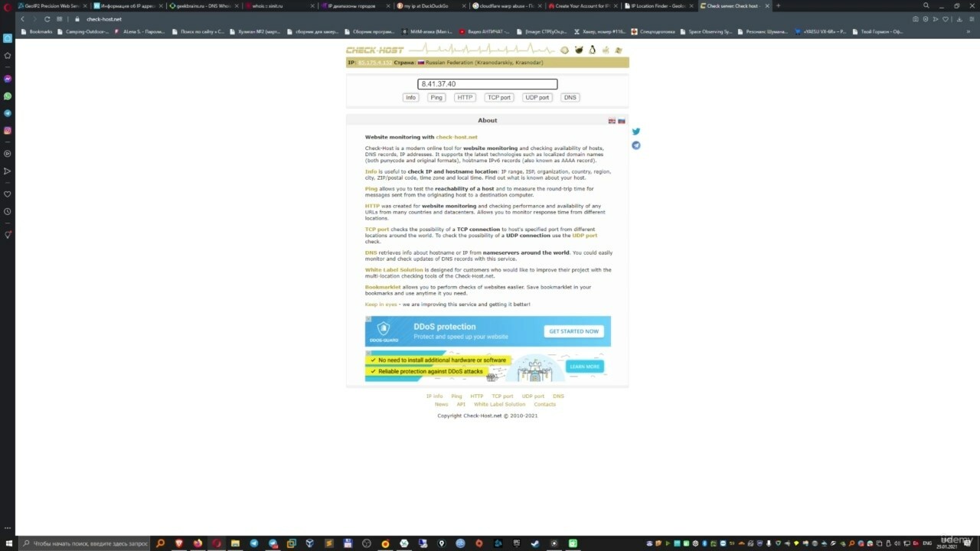Image resolution: width=980 pixels, height=551 pixels.
Task: Click the globe icon beside heartbeat line
Action: pos(564,50)
